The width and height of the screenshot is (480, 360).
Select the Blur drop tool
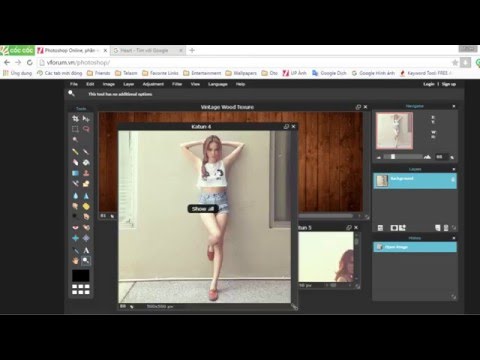[75, 196]
